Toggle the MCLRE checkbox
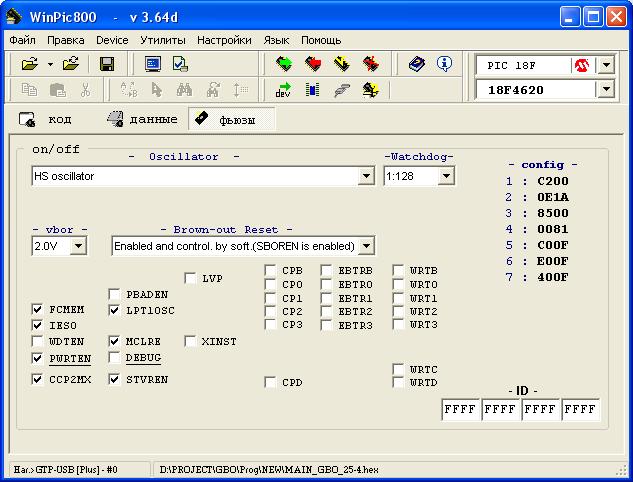 (x=114, y=341)
